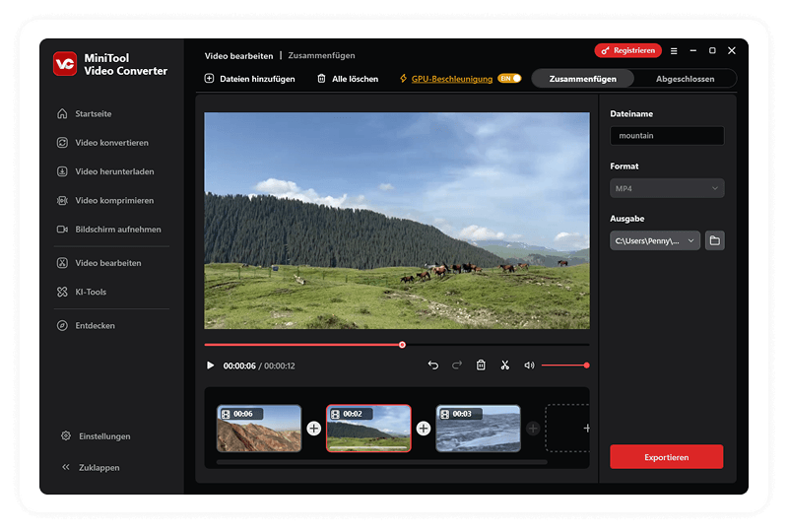Click the video preview area
The image size is (788, 532).
tap(397, 221)
